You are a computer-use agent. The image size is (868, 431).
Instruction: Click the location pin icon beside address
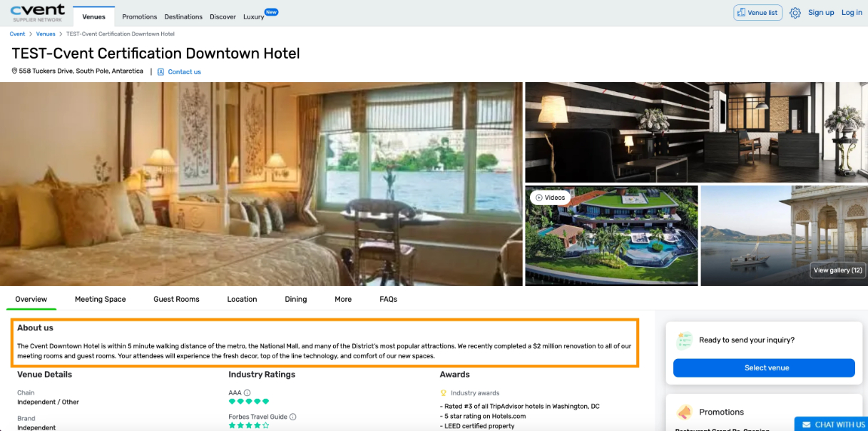[14, 71]
